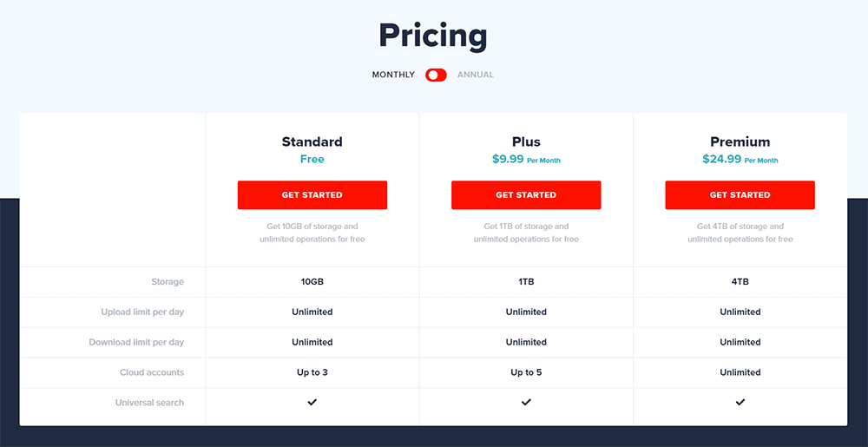This screenshot has width=868, height=447.
Task: Click Universal search checkmark for Premium
Action: click(x=740, y=403)
